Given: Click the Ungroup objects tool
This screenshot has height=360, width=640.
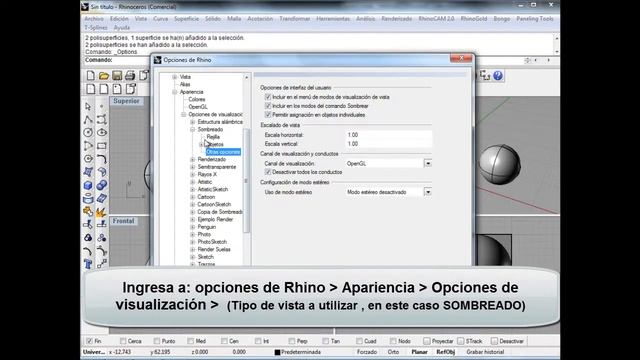Looking at the screenshot, I should point(102,238).
